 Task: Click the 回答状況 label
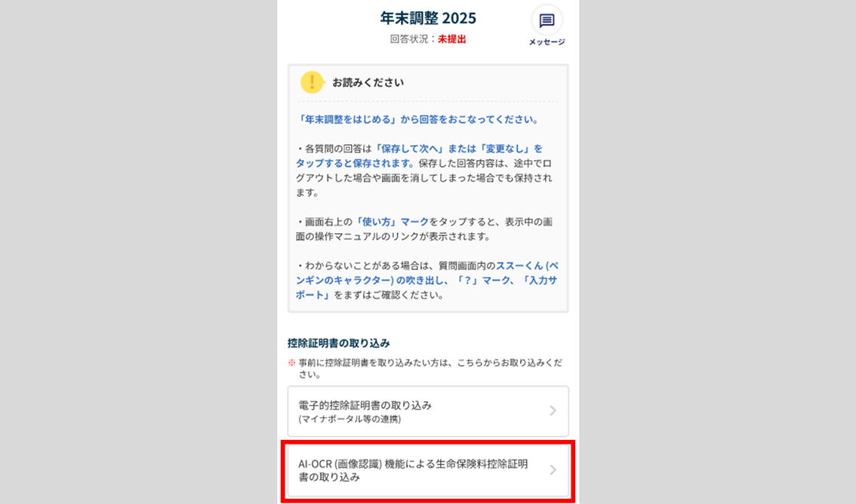[x=409, y=39]
